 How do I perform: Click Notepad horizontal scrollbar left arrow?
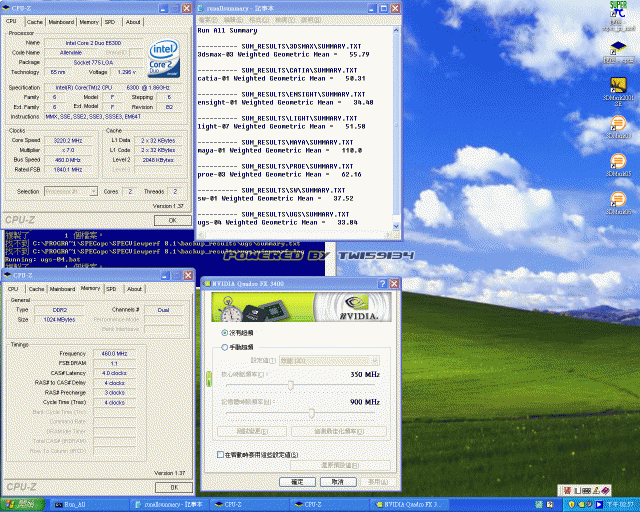click(x=201, y=235)
